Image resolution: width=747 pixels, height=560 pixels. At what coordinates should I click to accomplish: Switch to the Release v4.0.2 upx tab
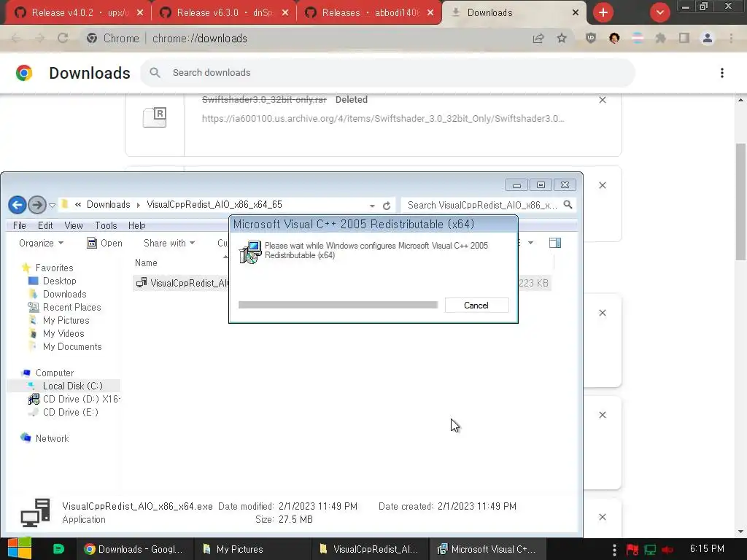(x=79, y=13)
